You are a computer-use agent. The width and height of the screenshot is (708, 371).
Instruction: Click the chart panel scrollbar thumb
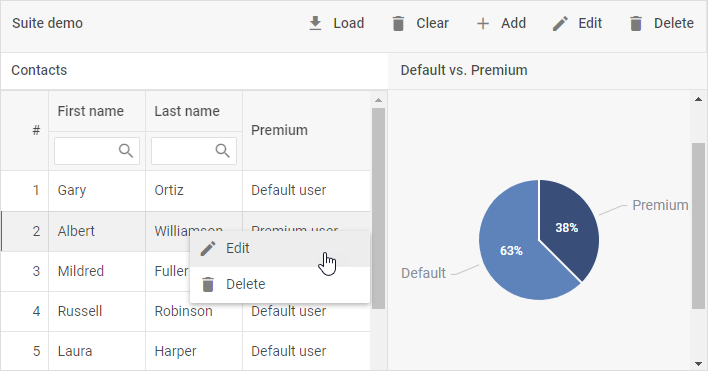coord(699,226)
